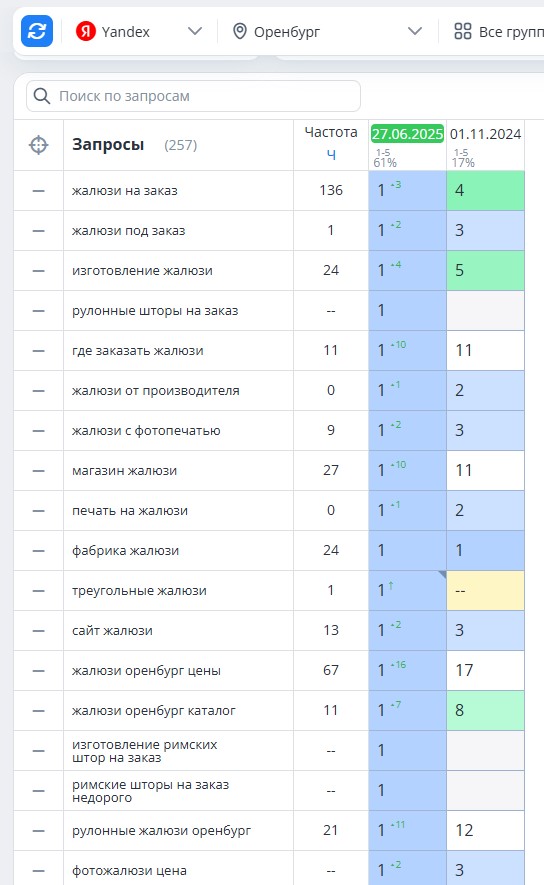Click the crosshair target icon in header

pyautogui.click(x=38, y=145)
